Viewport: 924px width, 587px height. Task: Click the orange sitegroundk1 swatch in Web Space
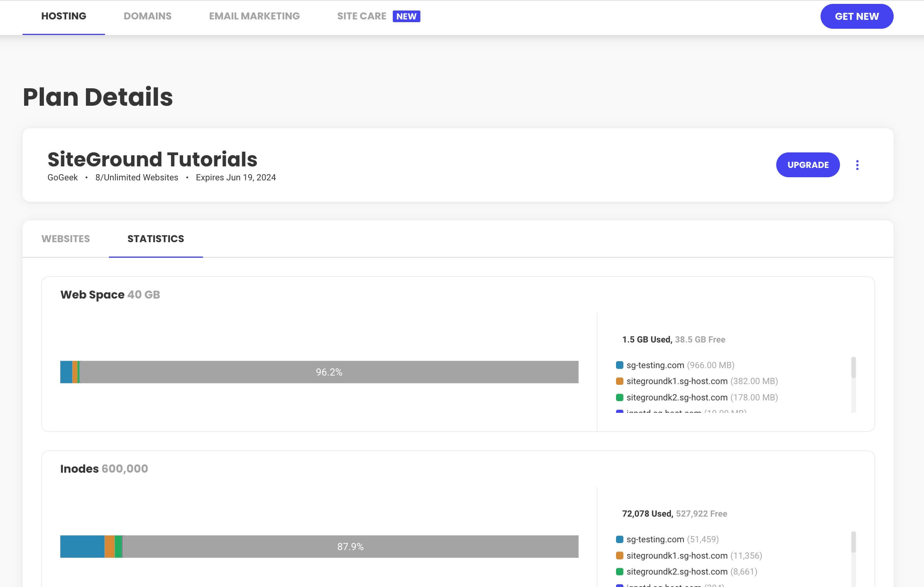tap(619, 381)
